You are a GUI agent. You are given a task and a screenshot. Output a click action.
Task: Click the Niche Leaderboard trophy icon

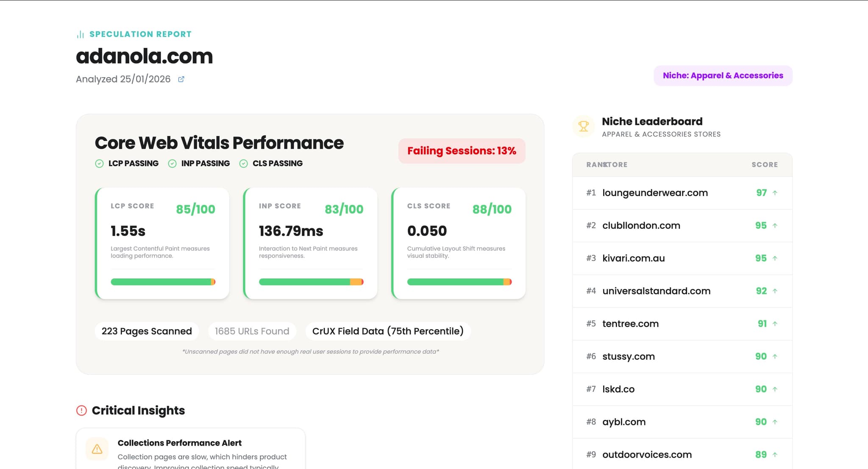pos(584,126)
